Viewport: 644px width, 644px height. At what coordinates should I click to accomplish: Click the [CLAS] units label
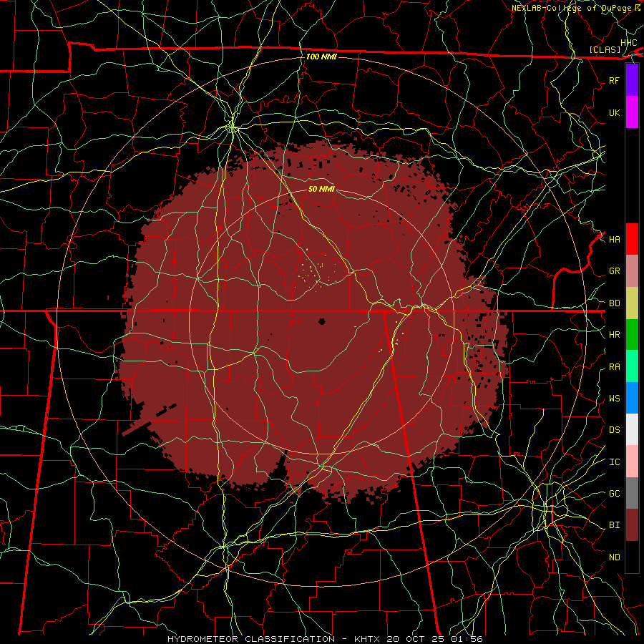[605, 49]
